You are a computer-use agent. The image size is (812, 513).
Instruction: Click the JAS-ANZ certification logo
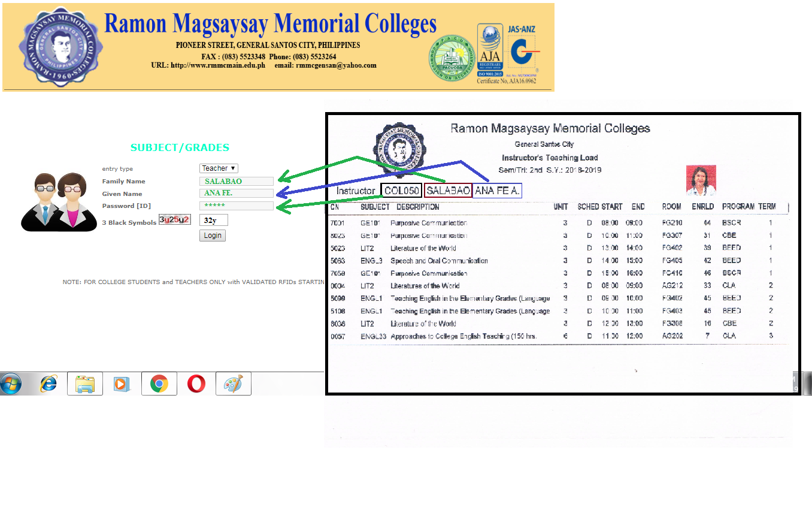tap(523, 49)
